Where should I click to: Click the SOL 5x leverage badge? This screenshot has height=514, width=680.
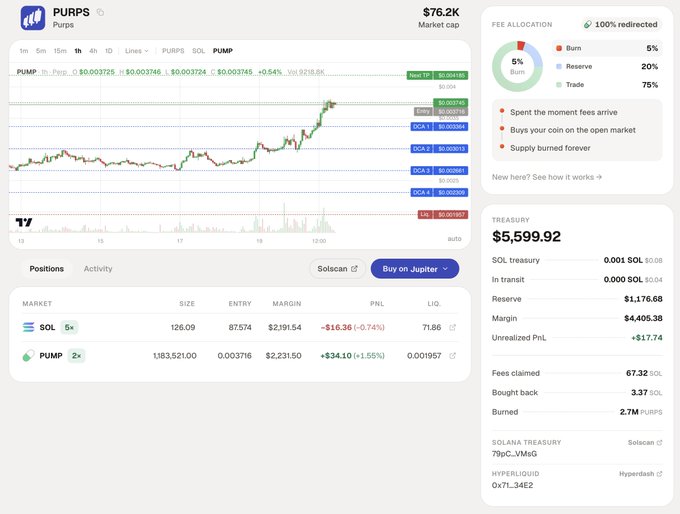pyautogui.click(x=69, y=327)
